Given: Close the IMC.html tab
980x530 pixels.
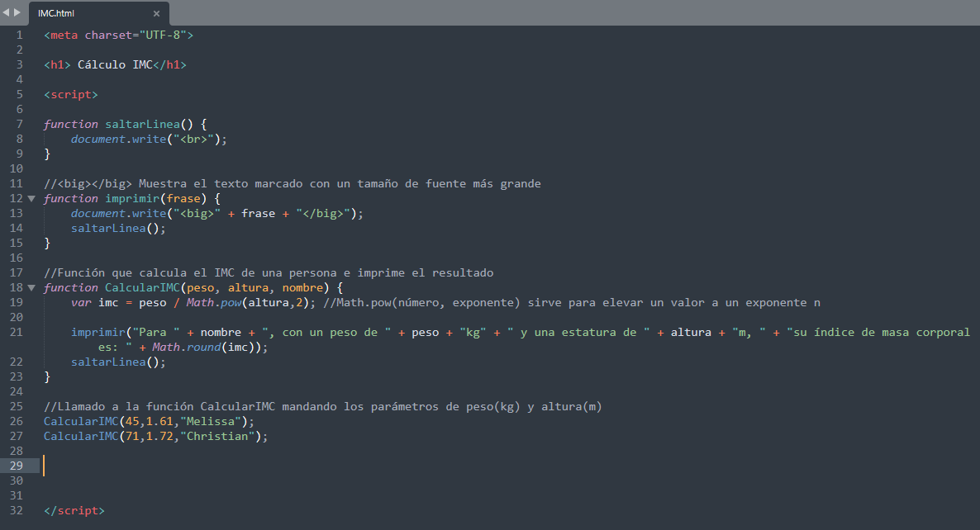Looking at the screenshot, I should 156,13.
